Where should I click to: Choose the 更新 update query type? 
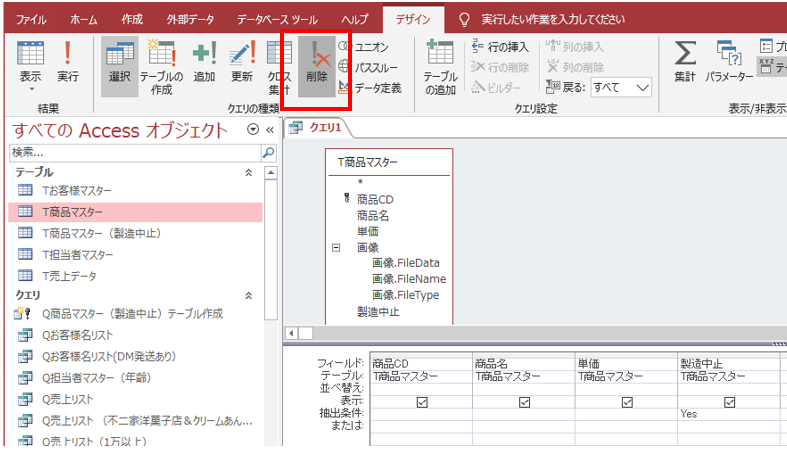coord(241,61)
